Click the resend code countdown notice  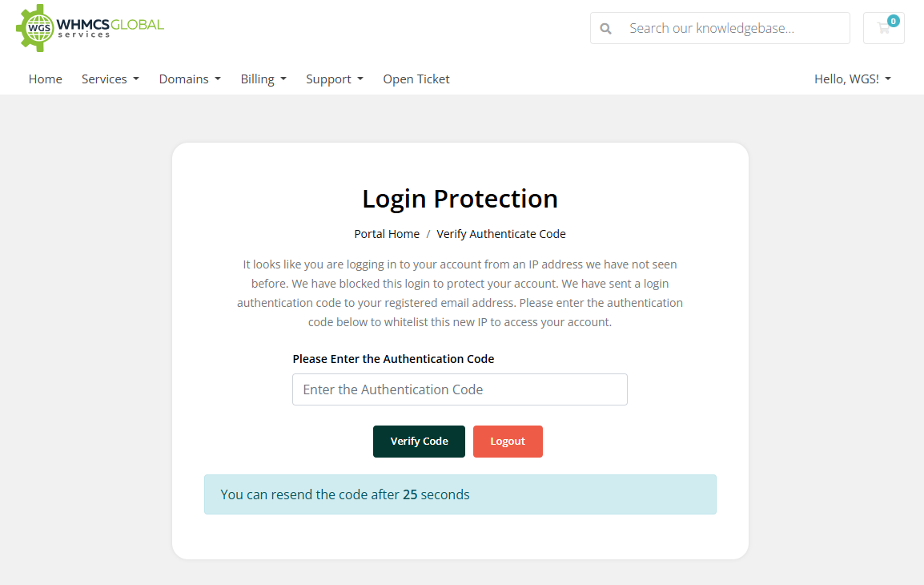[460, 494]
